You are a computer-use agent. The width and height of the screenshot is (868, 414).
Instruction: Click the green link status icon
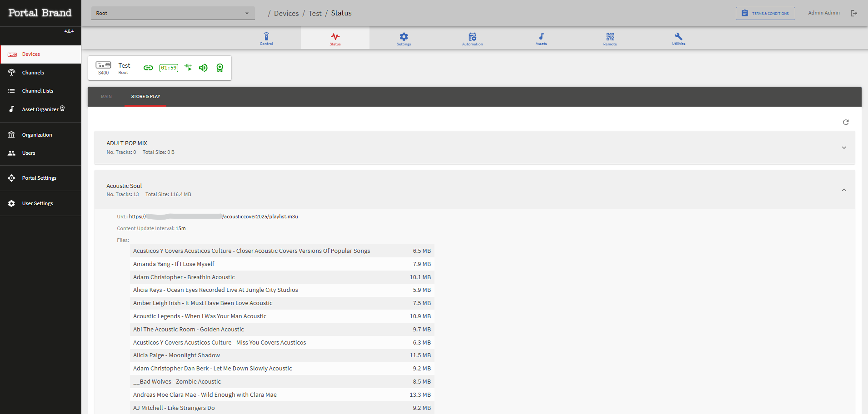tap(148, 68)
